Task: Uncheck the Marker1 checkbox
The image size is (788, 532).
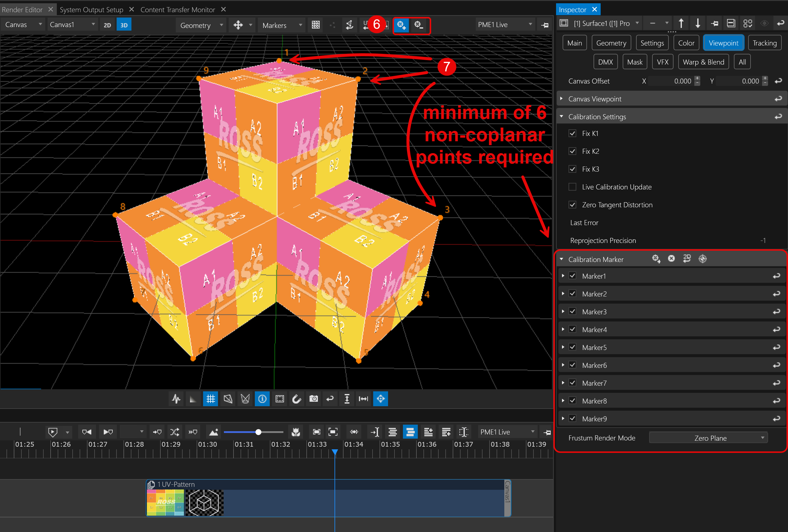Action: click(x=572, y=276)
